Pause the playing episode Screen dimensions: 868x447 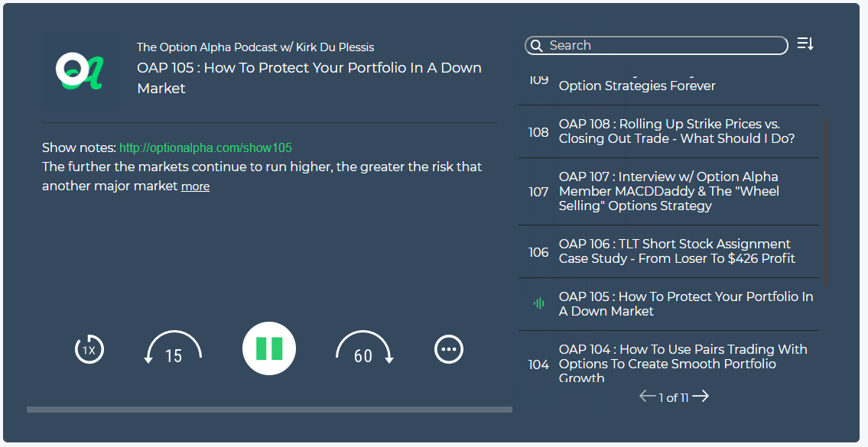[x=269, y=348]
